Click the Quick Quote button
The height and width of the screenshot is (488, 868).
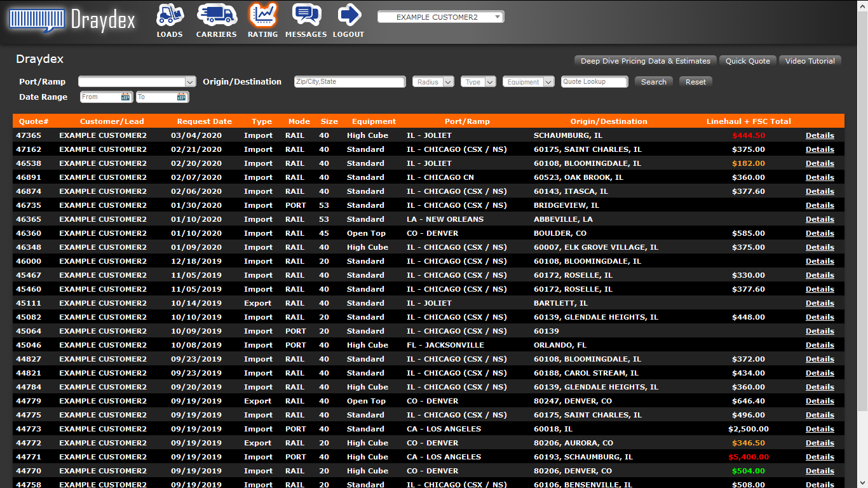pyautogui.click(x=748, y=61)
